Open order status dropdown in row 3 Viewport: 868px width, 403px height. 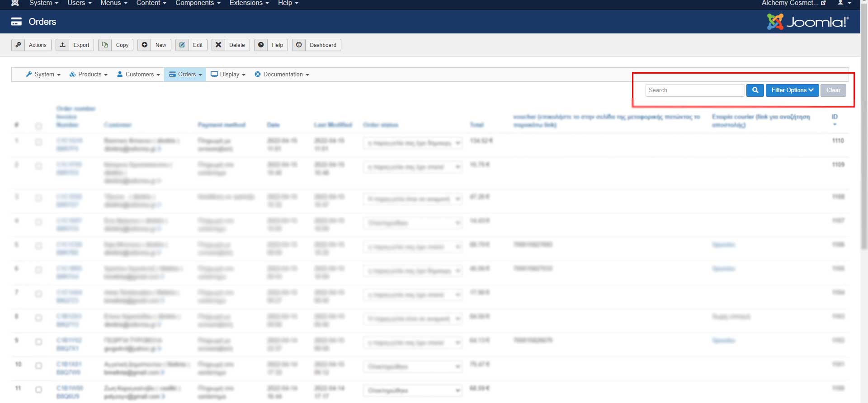pos(413,199)
